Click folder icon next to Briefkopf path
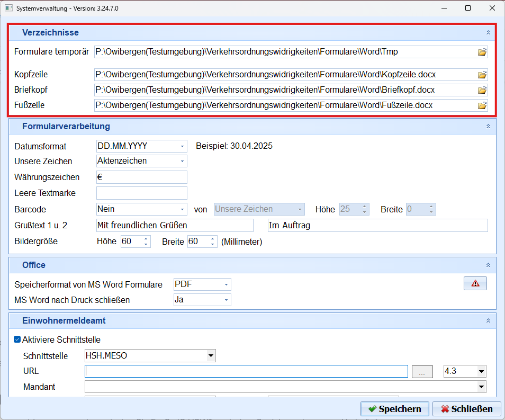 pyautogui.click(x=482, y=90)
